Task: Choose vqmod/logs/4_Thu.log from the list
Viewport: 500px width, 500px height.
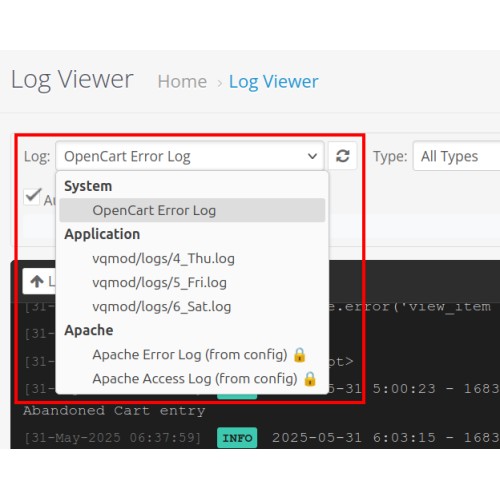Action: pyautogui.click(x=192, y=259)
